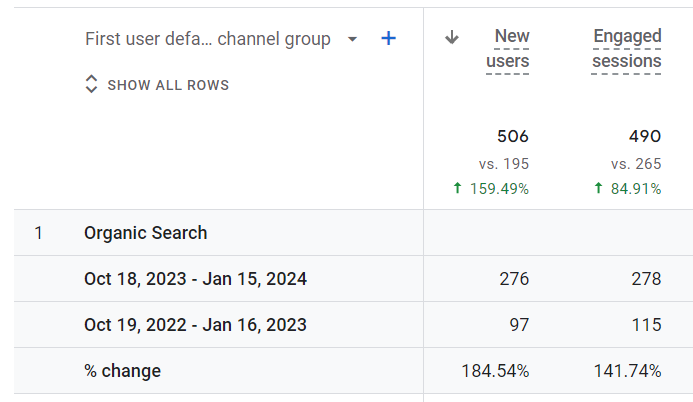Screen dimensions: 693x402
Task: Sort by the Engaged sessions column header
Action: (x=627, y=48)
